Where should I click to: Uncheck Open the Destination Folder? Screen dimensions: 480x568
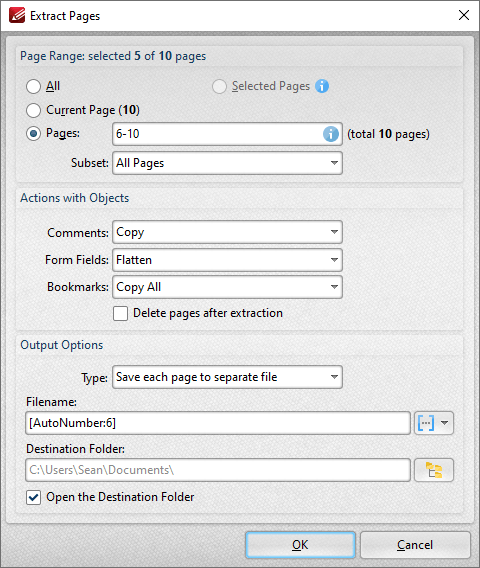tap(33, 497)
